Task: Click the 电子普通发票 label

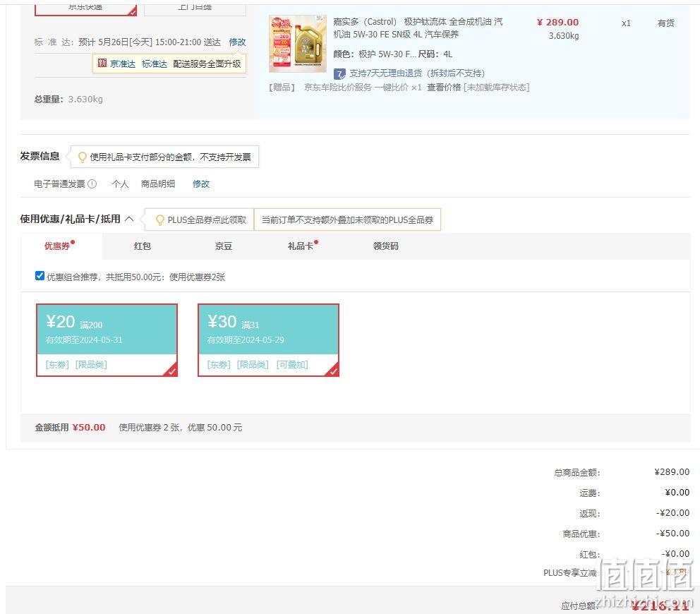Action: 59,184
